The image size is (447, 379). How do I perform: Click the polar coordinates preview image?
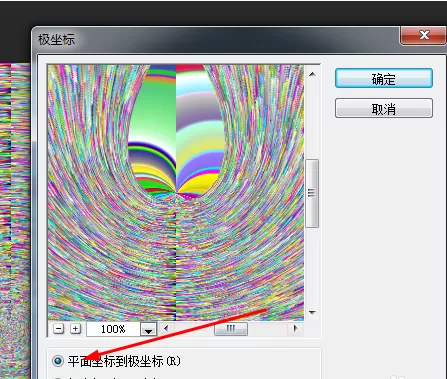[x=176, y=192]
